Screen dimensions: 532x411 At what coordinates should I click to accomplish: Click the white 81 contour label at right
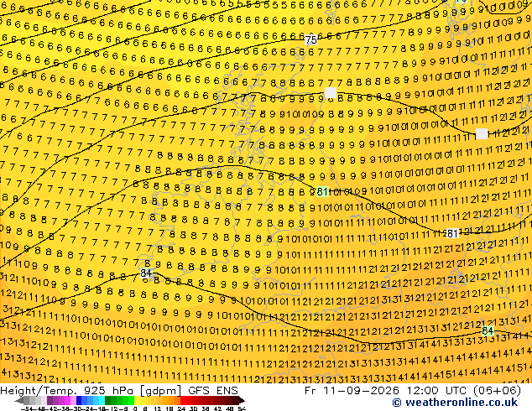click(x=452, y=233)
